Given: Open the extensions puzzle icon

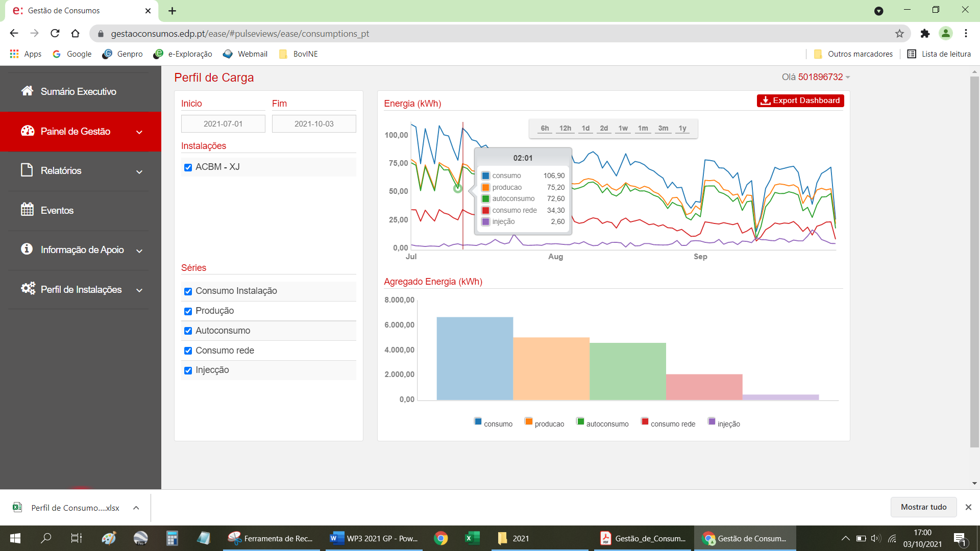Looking at the screenshot, I should tap(925, 34).
